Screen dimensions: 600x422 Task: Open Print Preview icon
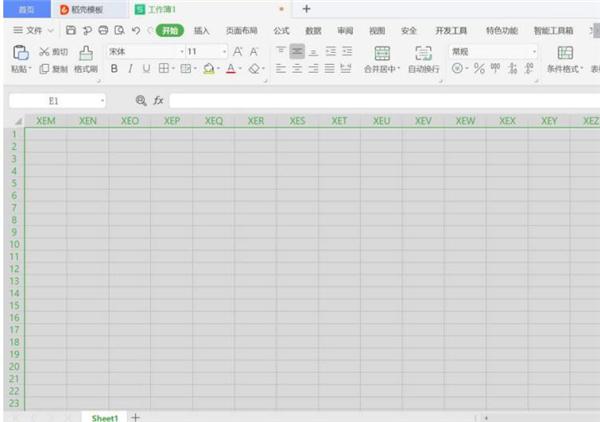tap(119, 30)
